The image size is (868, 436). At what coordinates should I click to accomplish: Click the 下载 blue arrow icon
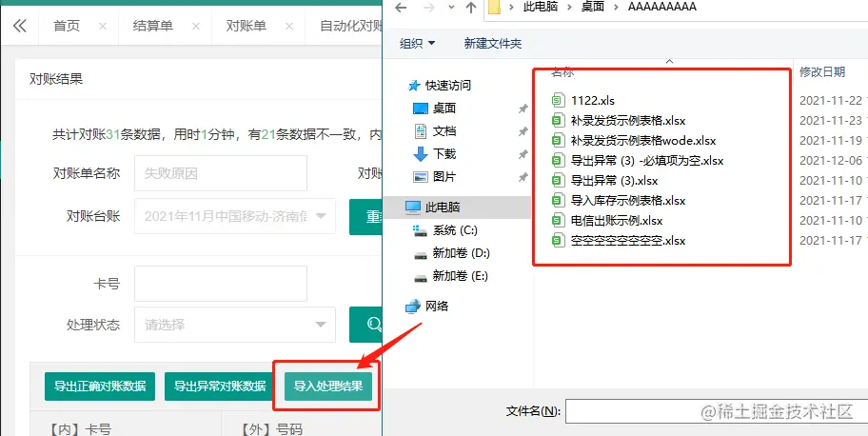421,154
